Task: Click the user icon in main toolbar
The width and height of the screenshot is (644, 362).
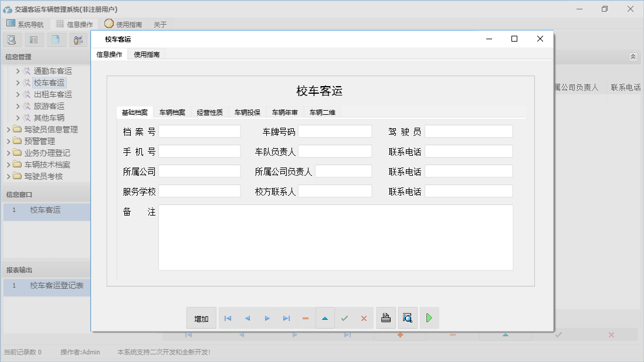Action: point(78,40)
